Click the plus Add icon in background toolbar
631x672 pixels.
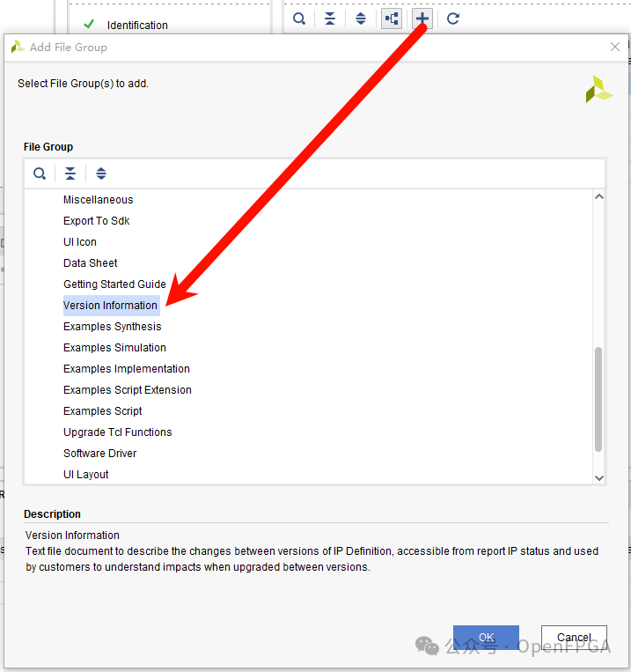(x=422, y=18)
